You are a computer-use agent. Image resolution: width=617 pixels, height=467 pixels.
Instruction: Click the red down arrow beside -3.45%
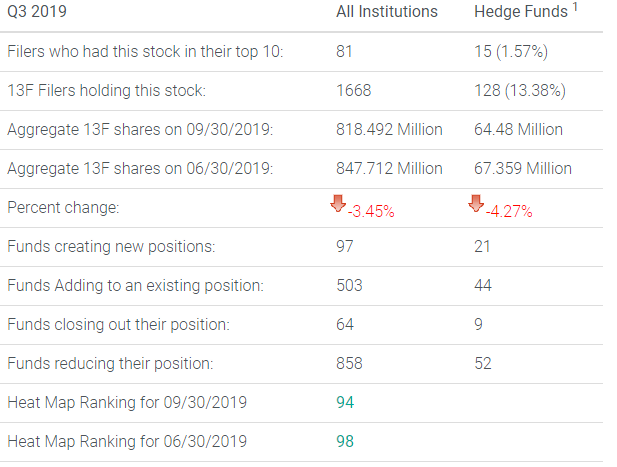(x=340, y=205)
